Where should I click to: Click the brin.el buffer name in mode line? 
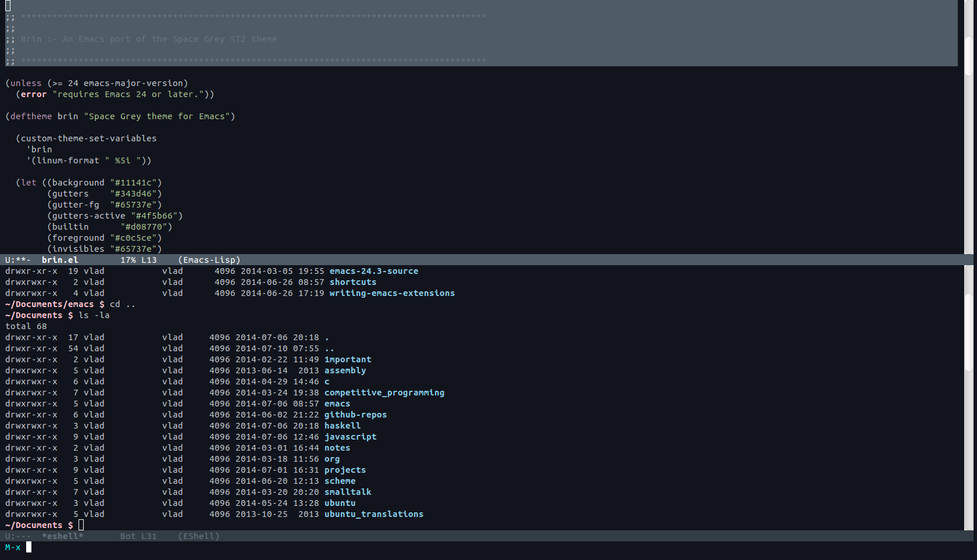(x=60, y=260)
